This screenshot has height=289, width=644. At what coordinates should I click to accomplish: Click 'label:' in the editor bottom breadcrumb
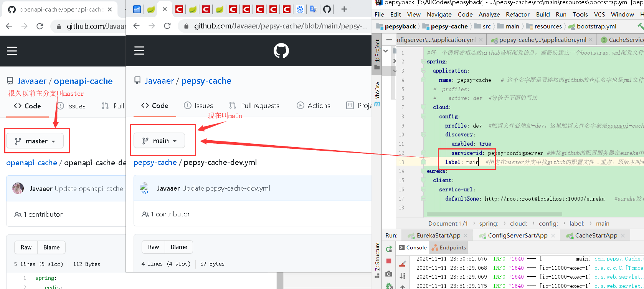click(577, 224)
